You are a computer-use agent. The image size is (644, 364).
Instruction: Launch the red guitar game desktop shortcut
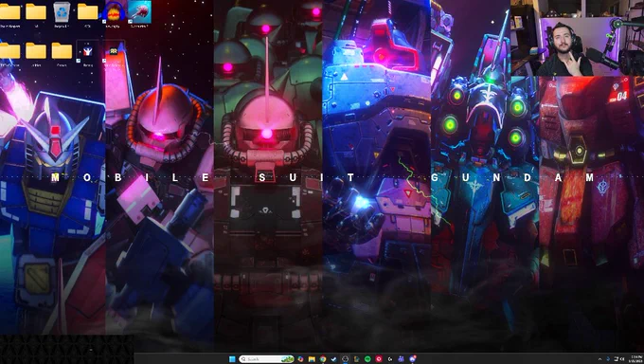[x=139, y=12]
